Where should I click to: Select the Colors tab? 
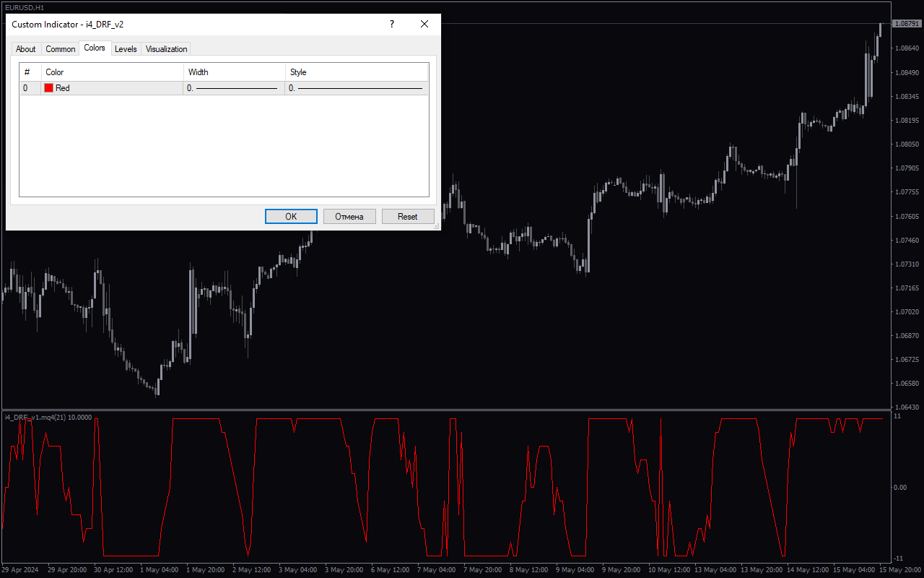(x=95, y=48)
